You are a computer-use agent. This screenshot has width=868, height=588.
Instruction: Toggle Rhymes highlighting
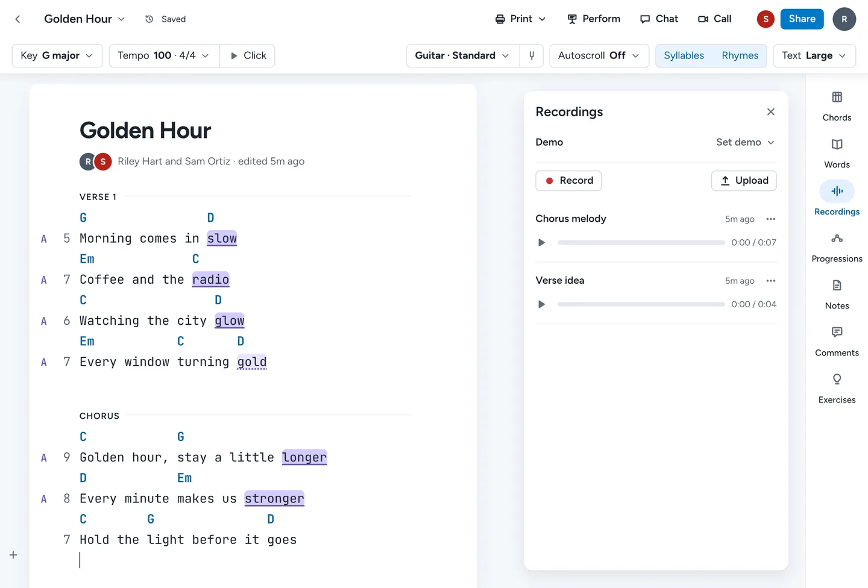[x=740, y=55]
